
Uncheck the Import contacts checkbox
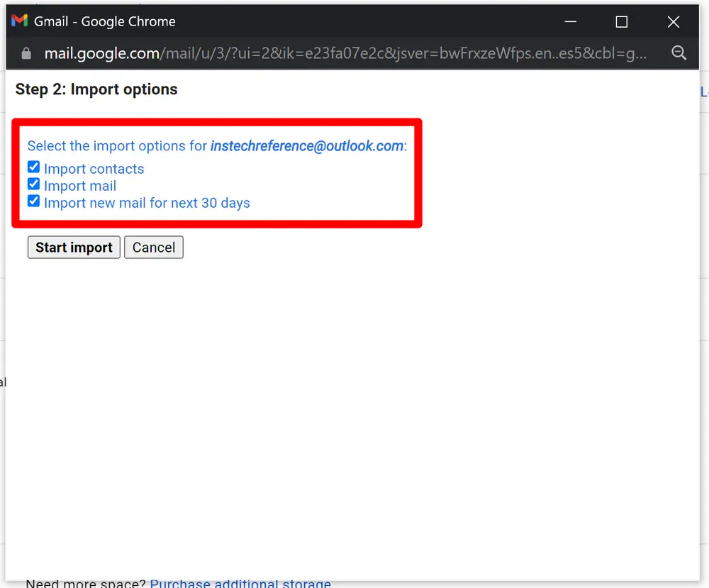(33, 167)
